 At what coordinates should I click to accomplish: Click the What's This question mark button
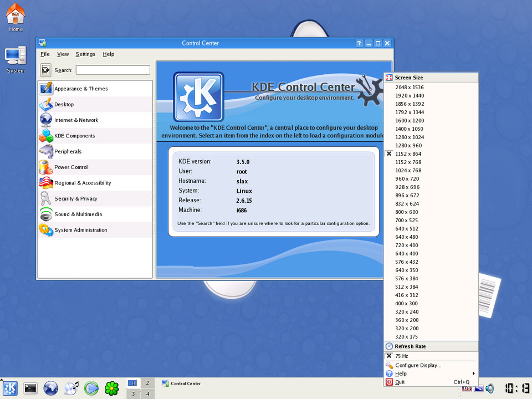coord(359,43)
